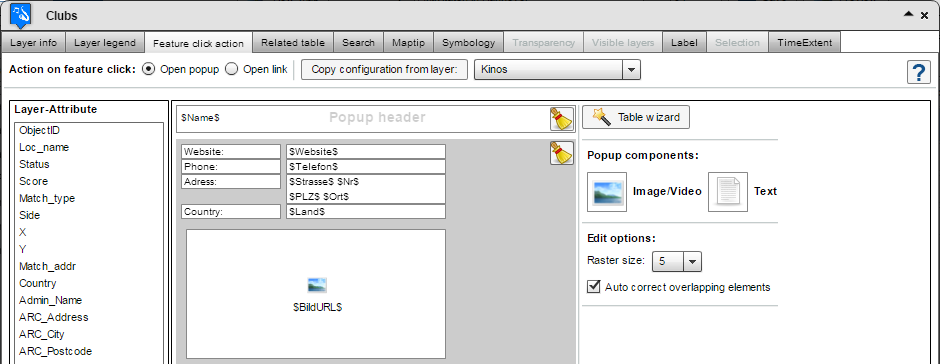Image resolution: width=940 pixels, height=364 pixels.
Task: Click the Clubs layer logo icon
Action: click(21, 15)
